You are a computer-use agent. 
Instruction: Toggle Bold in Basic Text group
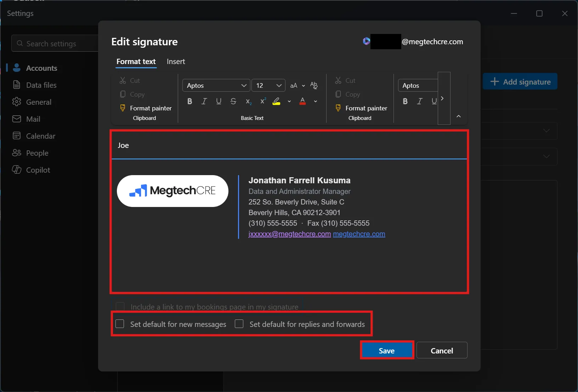point(189,102)
